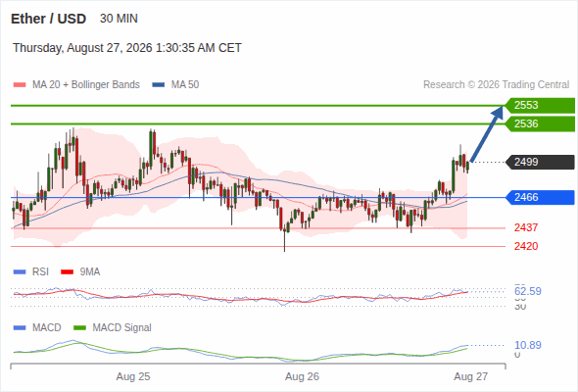Click the 62.59 RSI value label
The height and width of the screenshot is (392, 578).
[528, 291]
